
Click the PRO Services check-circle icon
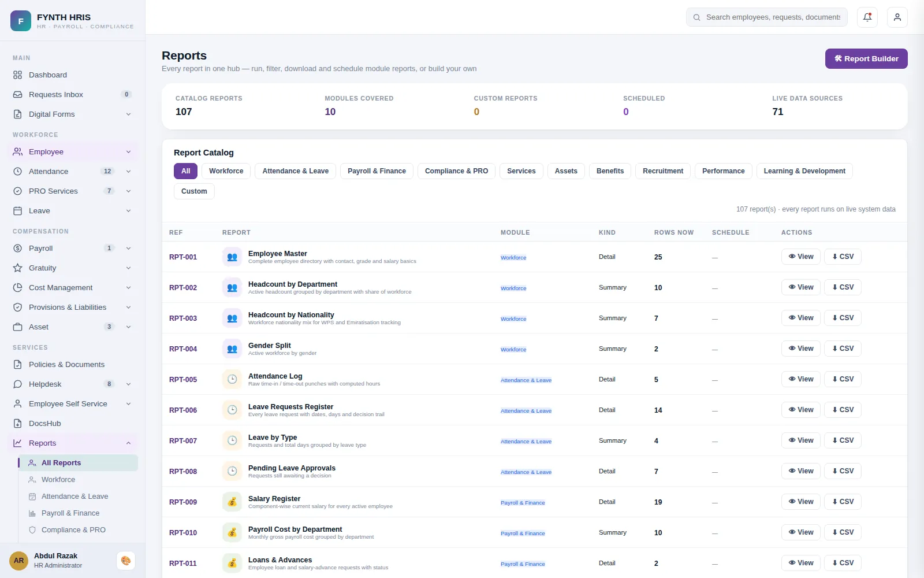17,191
